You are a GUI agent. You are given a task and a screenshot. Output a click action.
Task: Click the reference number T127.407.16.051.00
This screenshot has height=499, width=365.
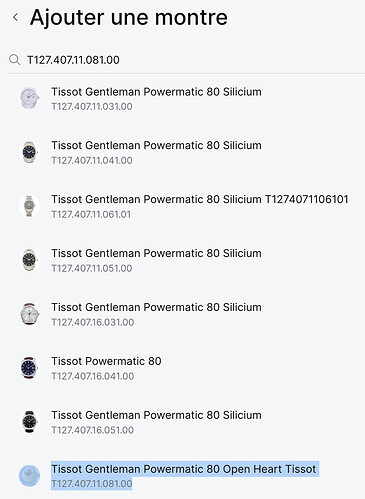(92, 430)
